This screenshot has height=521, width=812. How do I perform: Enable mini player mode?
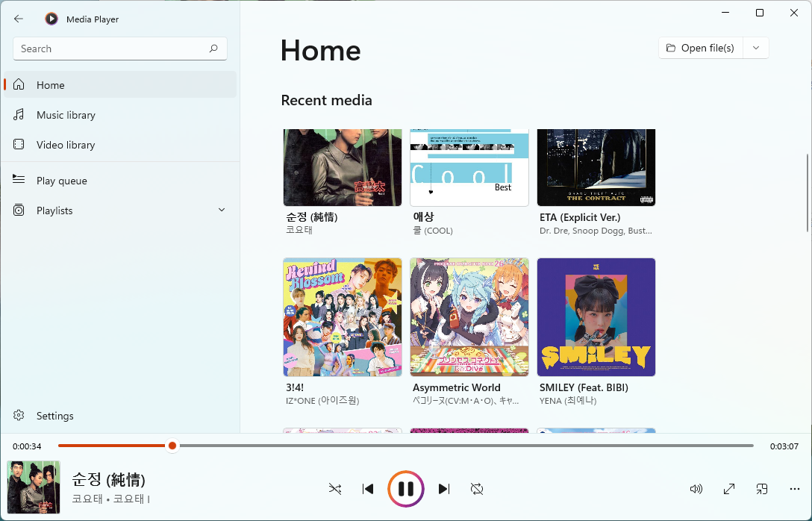tap(761, 489)
